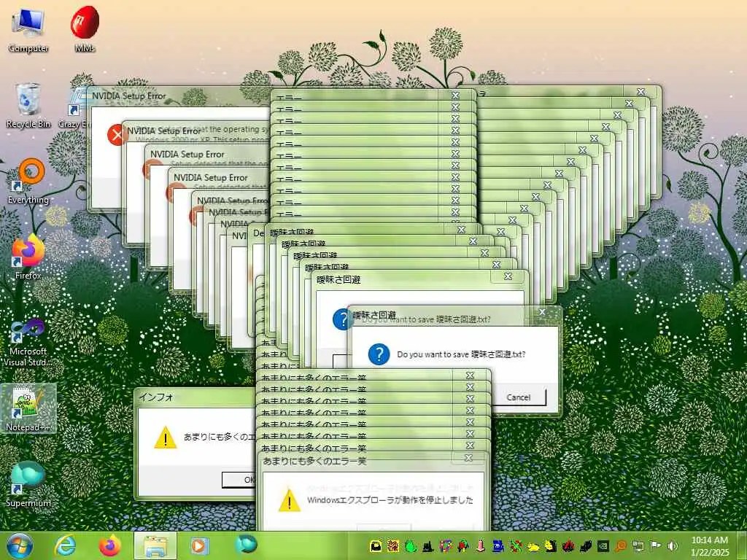Open the taskbar clock showing 10:14 AM
The height and width of the screenshot is (560, 747).
point(710,545)
